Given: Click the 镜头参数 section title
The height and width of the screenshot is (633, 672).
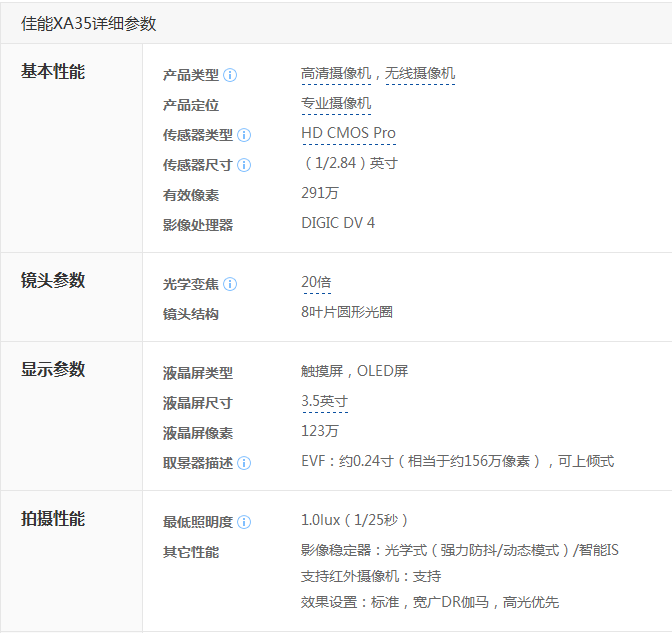Looking at the screenshot, I should pyautogui.click(x=53, y=281).
